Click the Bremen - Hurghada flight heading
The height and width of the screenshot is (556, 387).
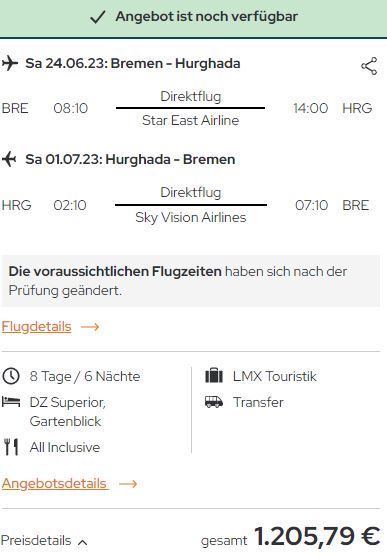click(x=133, y=63)
